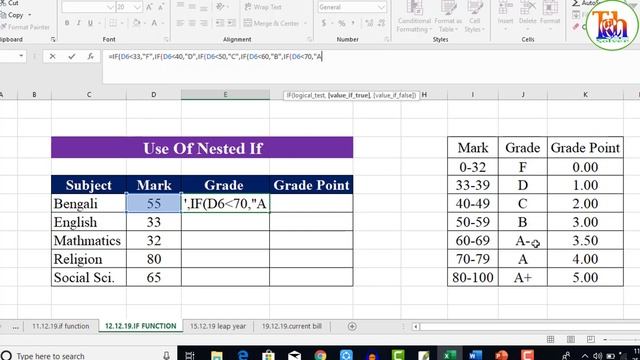Open borders dropdown
Image resolution: width=640 pixels, height=360 pixels.
click(121, 23)
